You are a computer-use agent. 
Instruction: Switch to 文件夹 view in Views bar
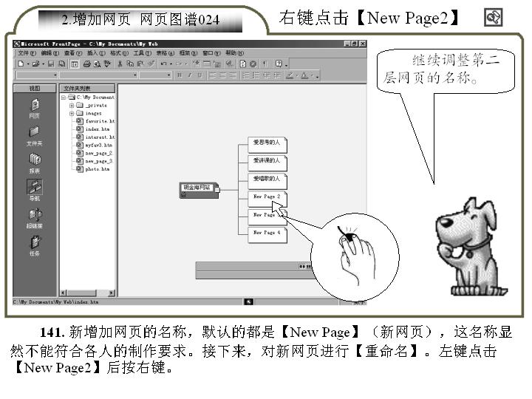35,136
